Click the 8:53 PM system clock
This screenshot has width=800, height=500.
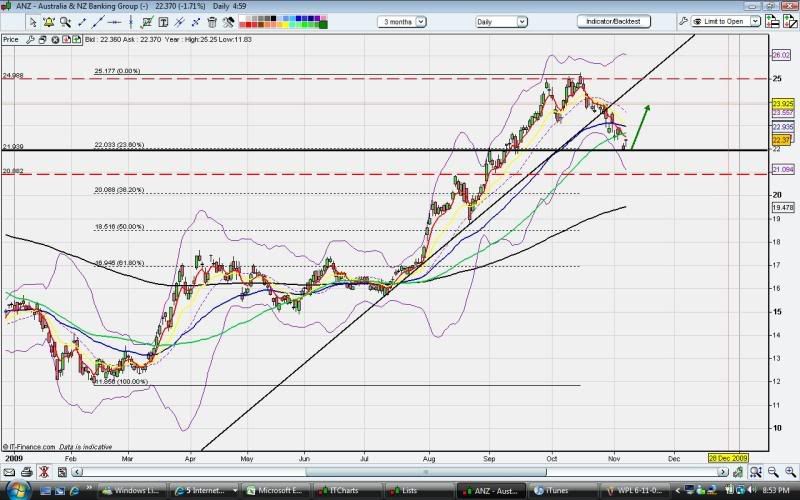776,491
